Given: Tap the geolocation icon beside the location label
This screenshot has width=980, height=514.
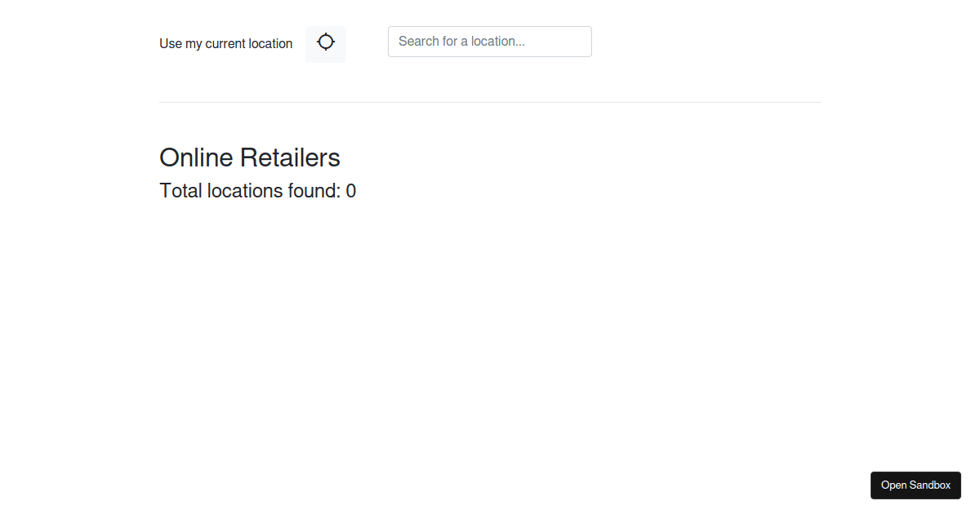Looking at the screenshot, I should [326, 43].
